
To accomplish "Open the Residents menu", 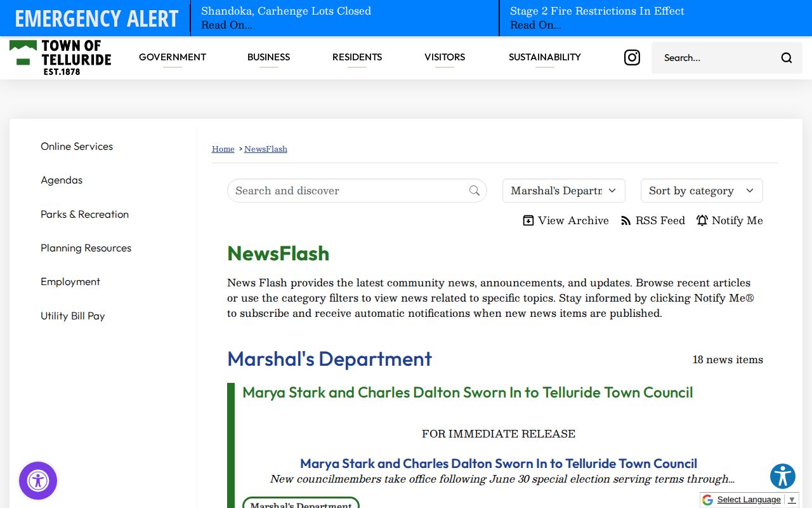I will pyautogui.click(x=357, y=57).
